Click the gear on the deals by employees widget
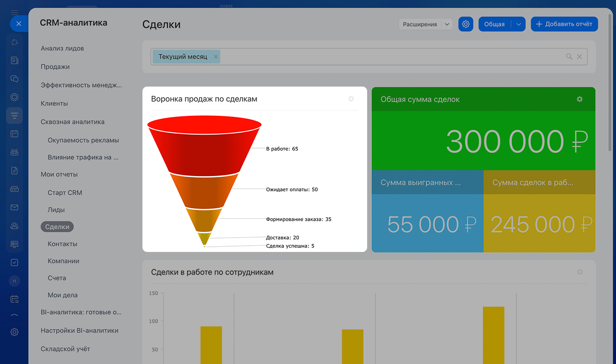This screenshot has height=364, width=616. point(580,272)
